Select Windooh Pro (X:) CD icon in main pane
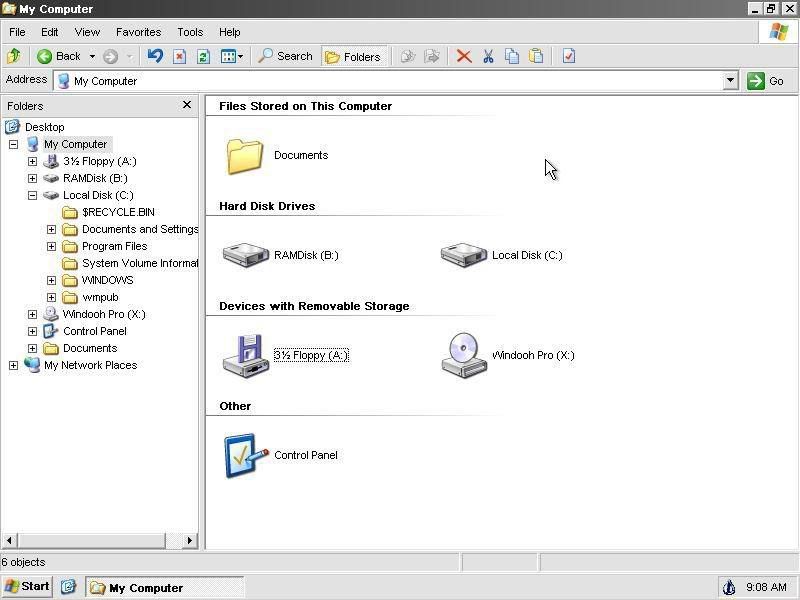 coord(463,356)
